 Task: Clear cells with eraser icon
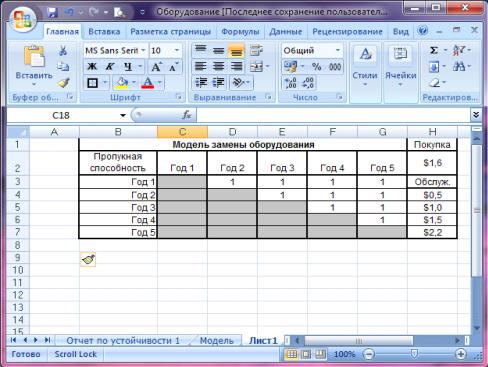click(434, 82)
